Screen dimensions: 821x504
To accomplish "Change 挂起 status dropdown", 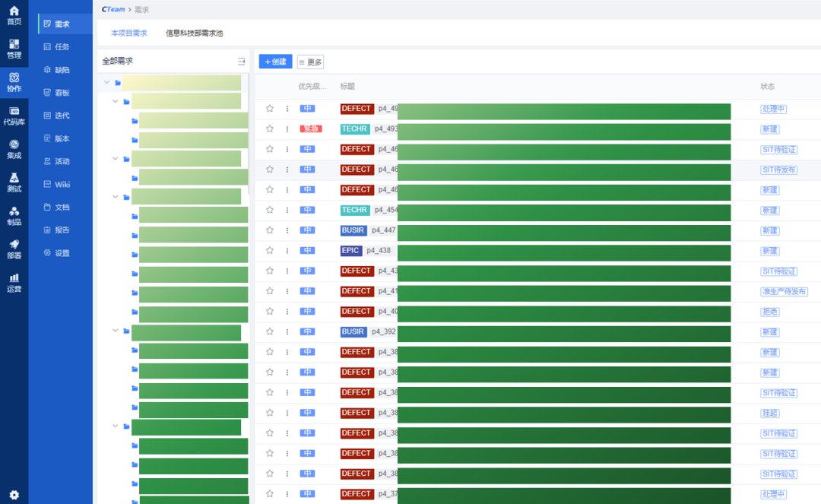I will tap(769, 414).
